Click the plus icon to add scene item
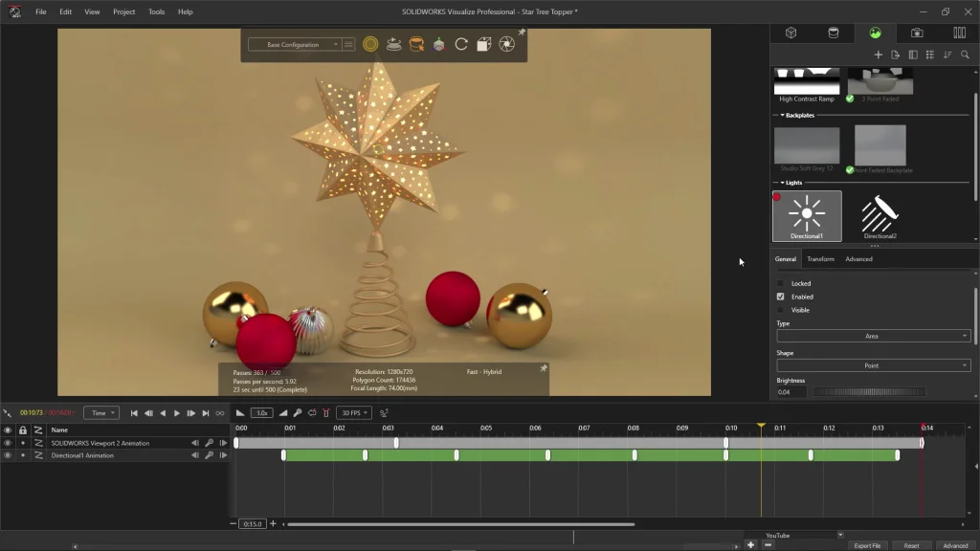The height and width of the screenshot is (551, 980). coord(878,55)
